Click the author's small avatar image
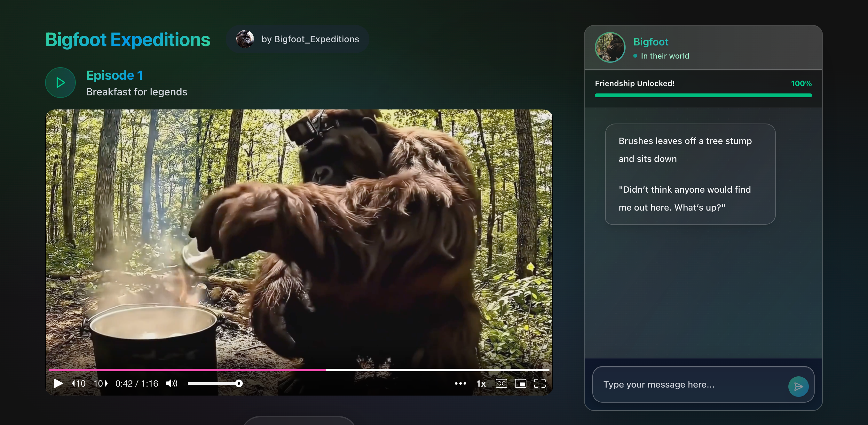 point(245,39)
